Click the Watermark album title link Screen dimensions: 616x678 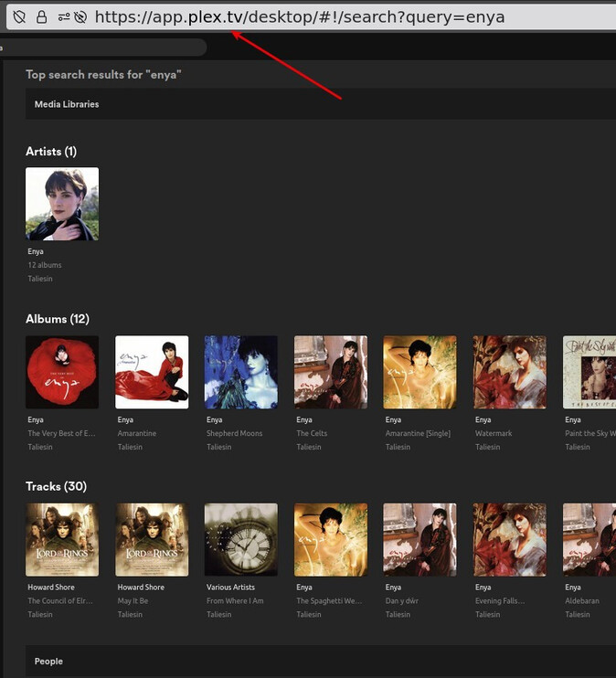(x=494, y=433)
